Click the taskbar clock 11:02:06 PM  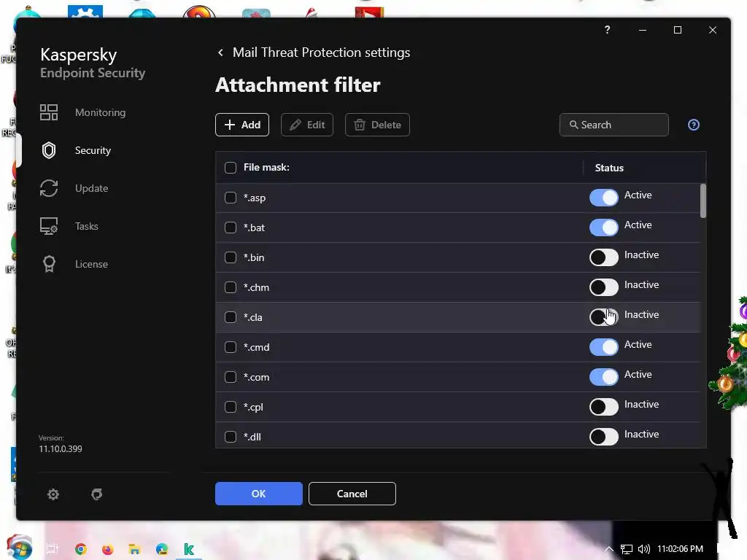[680, 549]
